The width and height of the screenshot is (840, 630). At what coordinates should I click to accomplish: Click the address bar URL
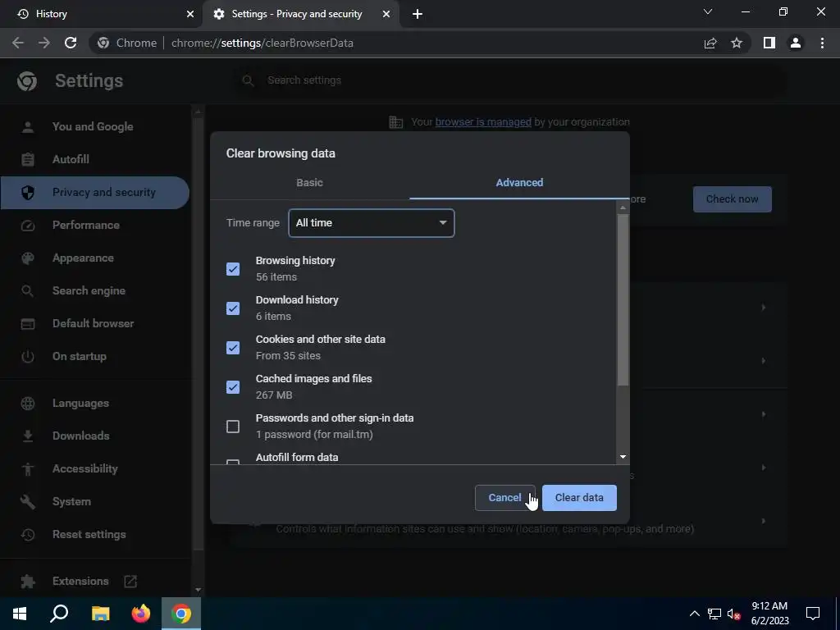[262, 43]
